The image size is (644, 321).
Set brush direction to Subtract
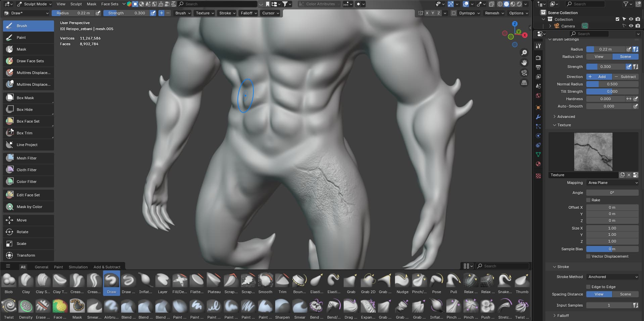click(625, 77)
